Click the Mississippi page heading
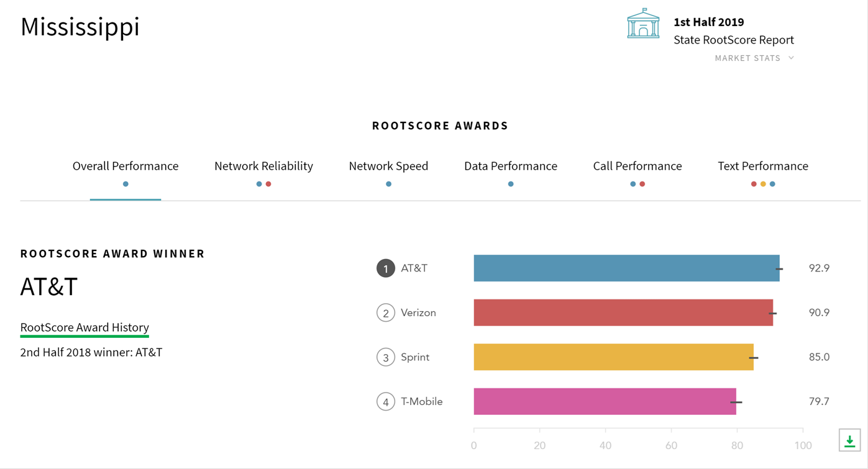Viewport: 868px width, 469px height. (80, 27)
